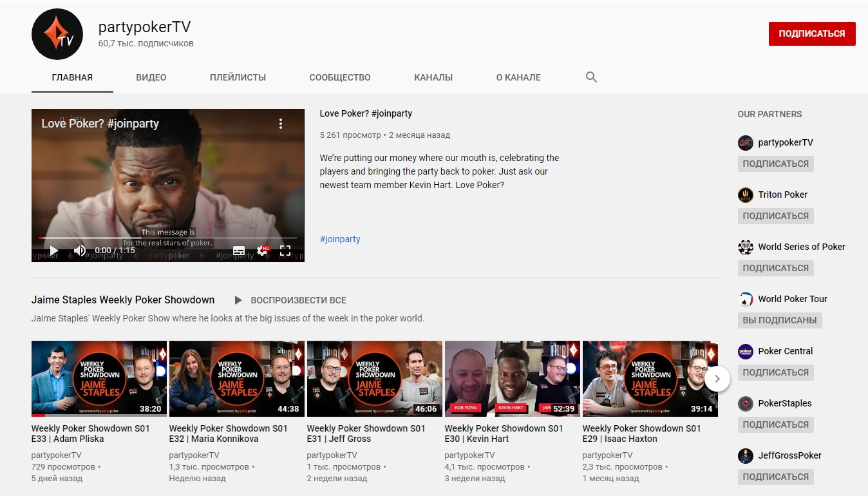The height and width of the screenshot is (496, 868).
Task: Open the Triton Poker channel name
Action: 783,195
